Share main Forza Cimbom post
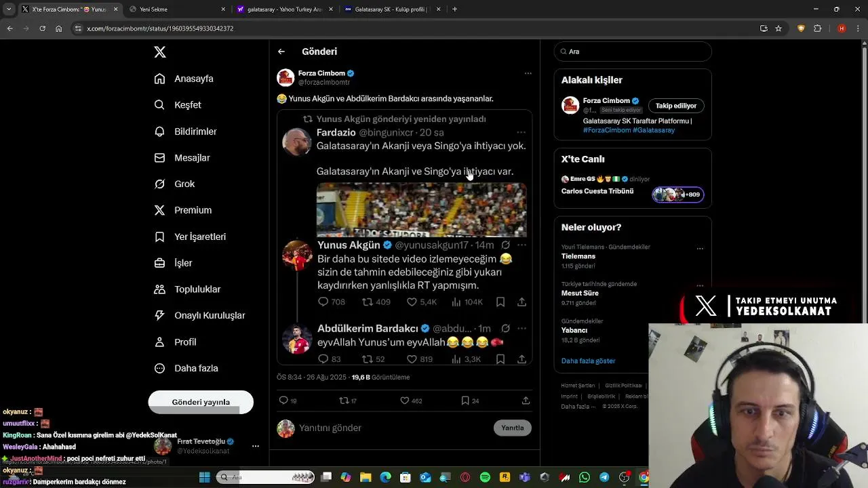Image resolution: width=868 pixels, height=488 pixels. tap(526, 401)
